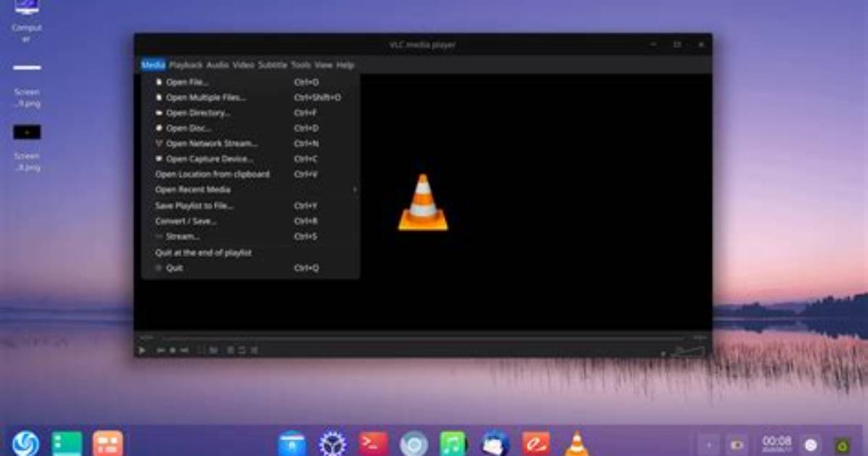The height and width of the screenshot is (456, 868).
Task: Click the VLC cone in video area
Action: pos(423,203)
